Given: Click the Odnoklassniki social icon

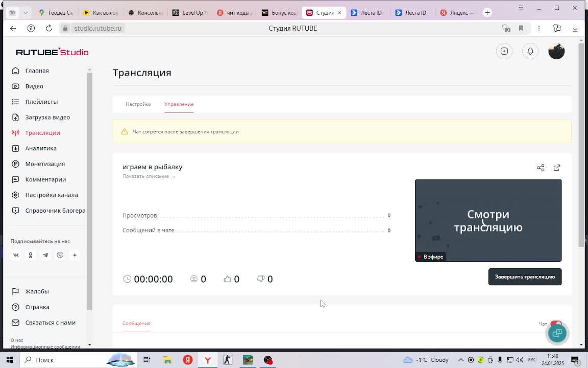Looking at the screenshot, I should [x=31, y=256].
